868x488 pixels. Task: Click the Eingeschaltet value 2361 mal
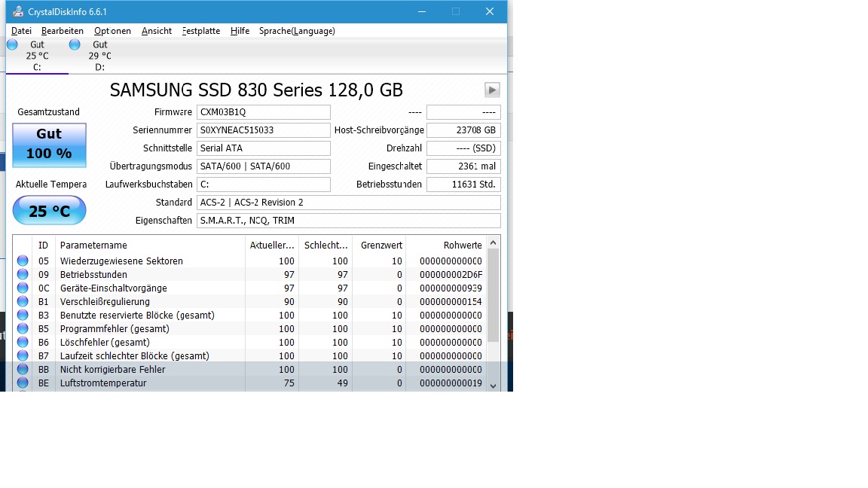tap(464, 166)
